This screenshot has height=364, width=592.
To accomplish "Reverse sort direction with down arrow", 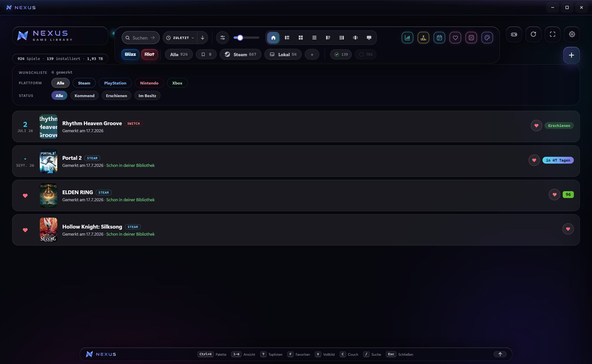I will (x=202, y=38).
